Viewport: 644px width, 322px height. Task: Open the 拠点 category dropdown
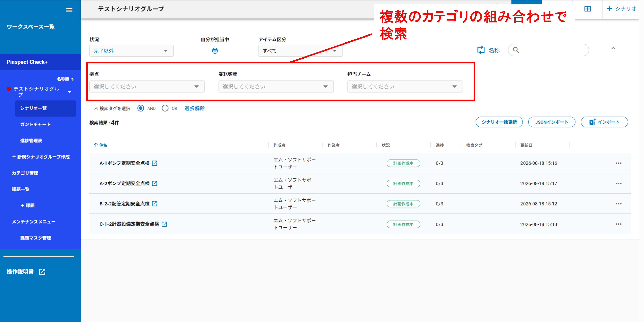[x=147, y=87]
